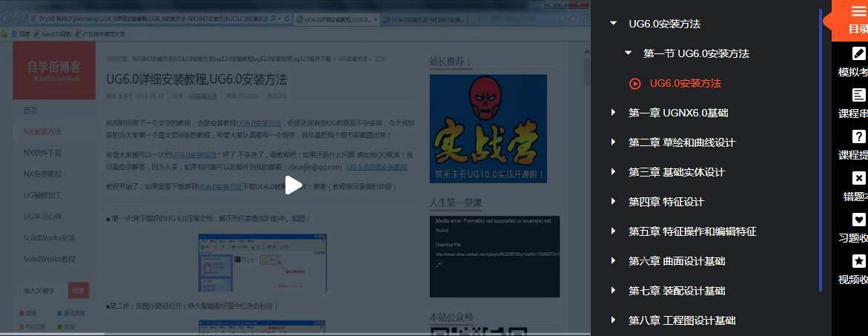Click the top-level UG6.0安装方法 heading text
The image size is (868, 336).
664,24
